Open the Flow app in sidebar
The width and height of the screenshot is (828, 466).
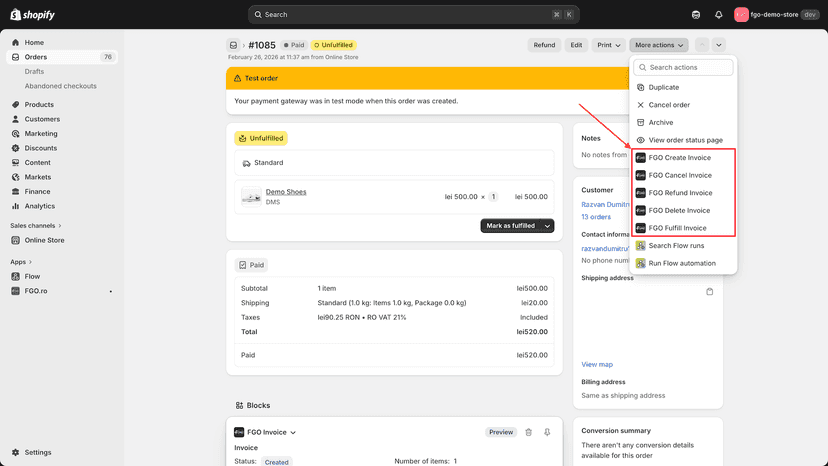point(32,276)
